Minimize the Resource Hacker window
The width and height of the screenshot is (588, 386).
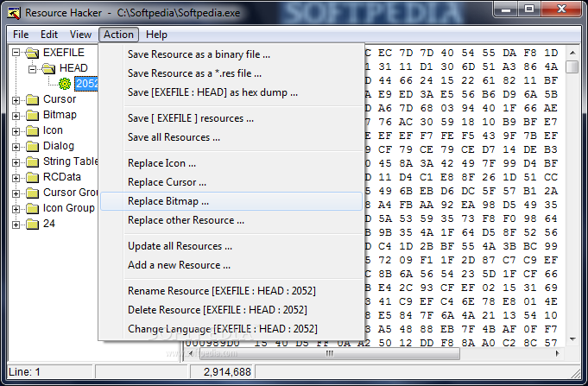(506, 9)
